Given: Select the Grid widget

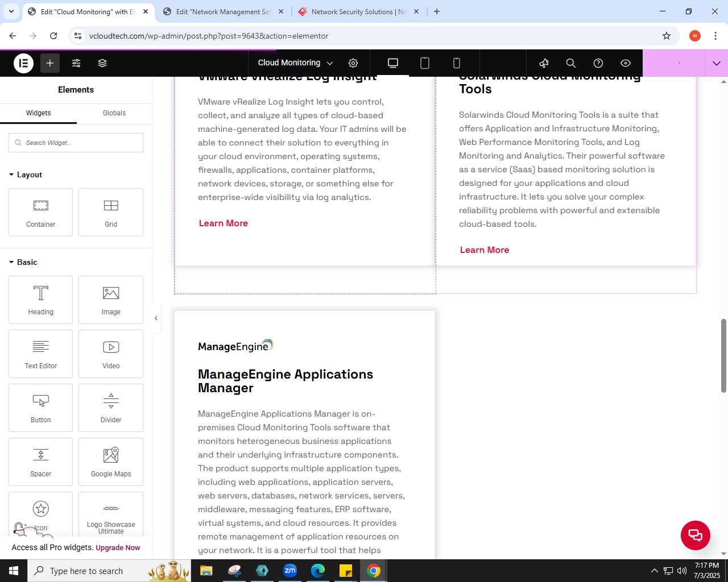Looking at the screenshot, I should click(111, 212).
